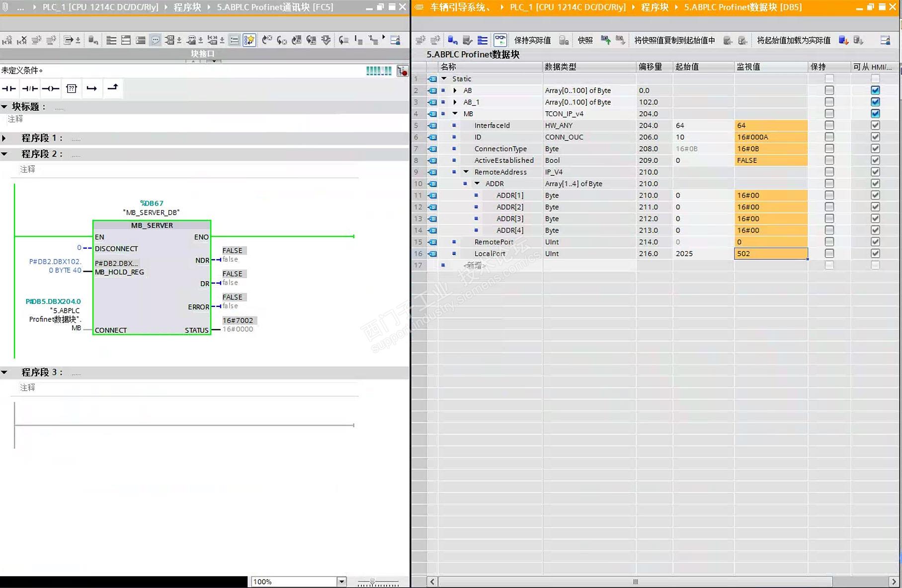This screenshot has height=588, width=902.
Task: Toggle HMI accessible checkbox for AB_1 row
Action: [x=875, y=102]
